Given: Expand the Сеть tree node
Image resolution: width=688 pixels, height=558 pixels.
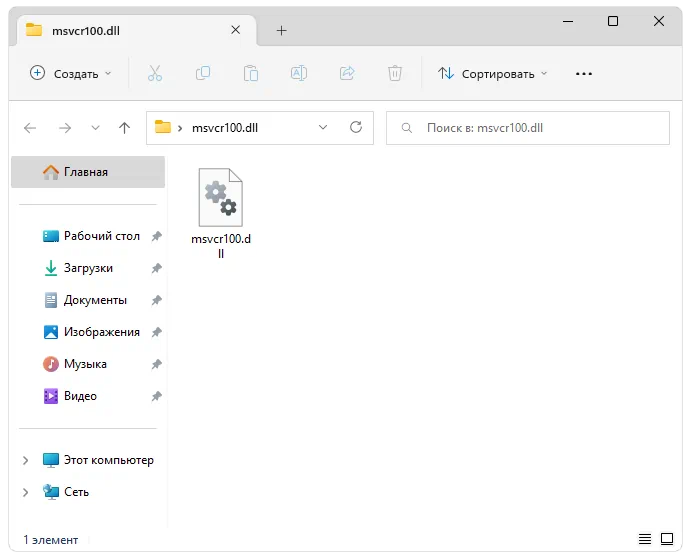Looking at the screenshot, I should pos(25,492).
